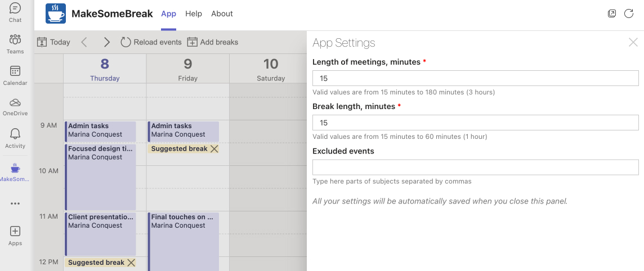The image size is (644, 271).
Task: Click the MakeSomeBreak coffee cup logo
Action: pyautogui.click(x=56, y=13)
